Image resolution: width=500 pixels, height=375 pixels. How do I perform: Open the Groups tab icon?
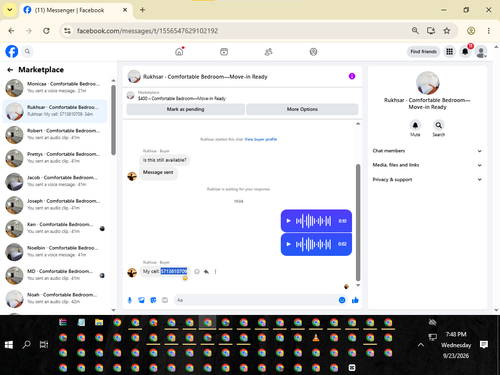point(313,52)
